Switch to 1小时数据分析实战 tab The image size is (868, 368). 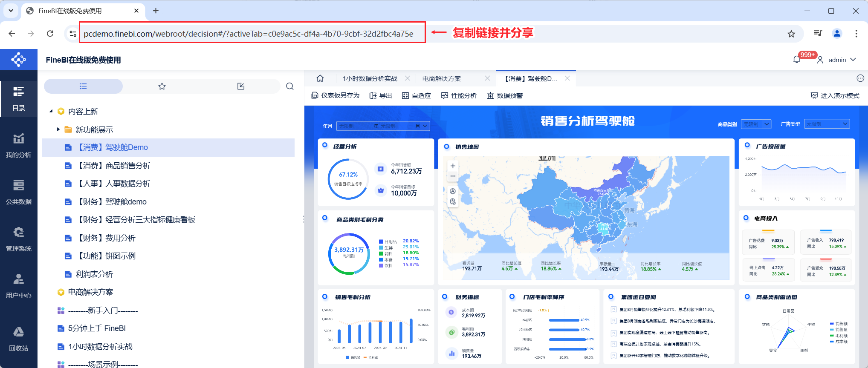coord(370,78)
